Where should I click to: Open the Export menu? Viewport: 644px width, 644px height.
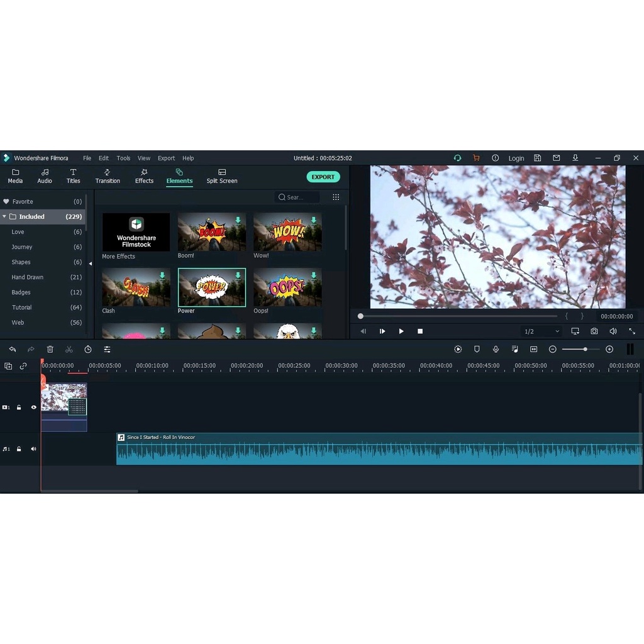click(x=166, y=158)
